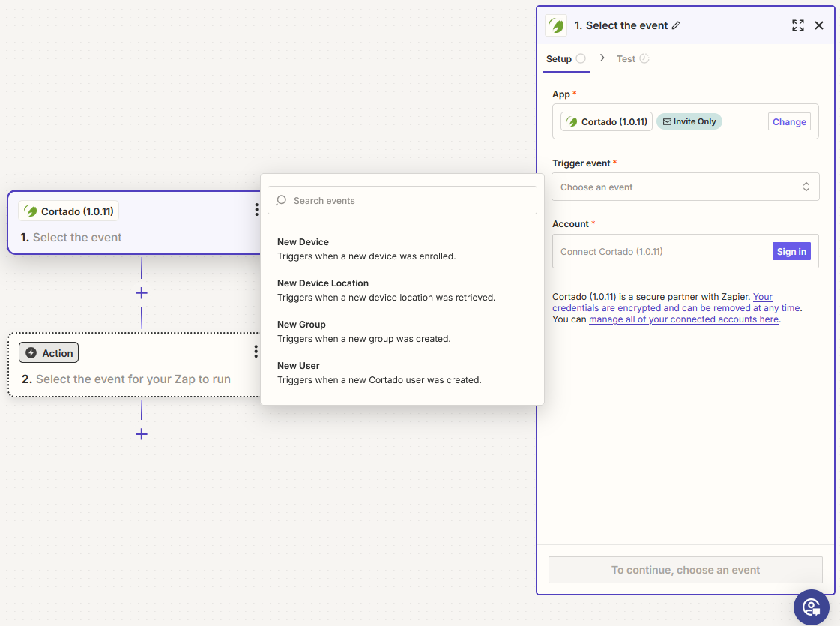The height and width of the screenshot is (626, 840).
Task: Click the Account label
Action: (570, 224)
